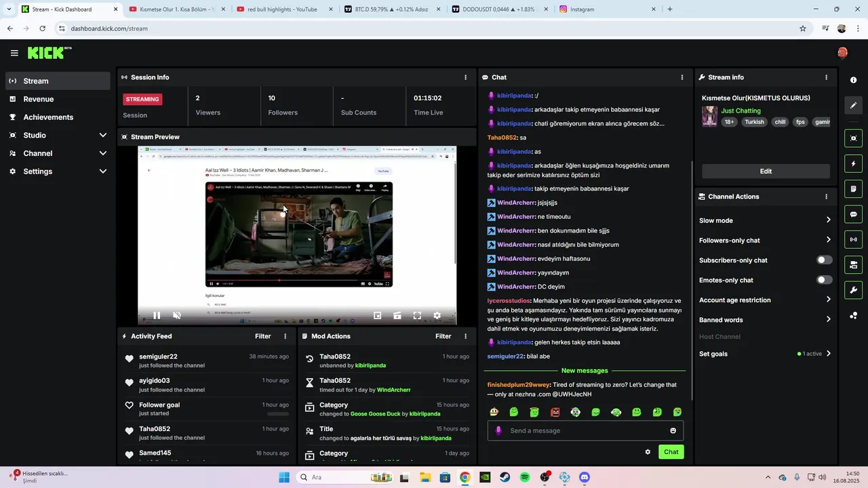
Task: Open Slow mode options
Action: coord(766,220)
